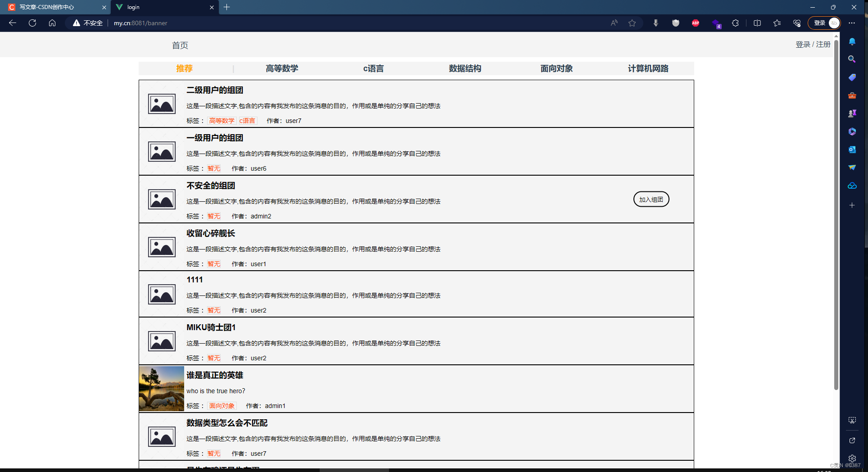
Task: Click the who is the true hero? description
Action: pyautogui.click(x=216, y=391)
